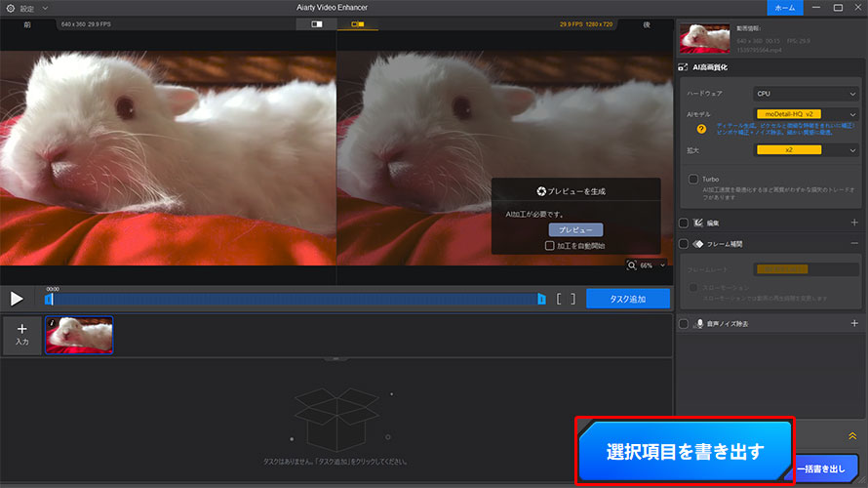Expand the 編集 section plus
868x488 pixels.
tap(854, 223)
